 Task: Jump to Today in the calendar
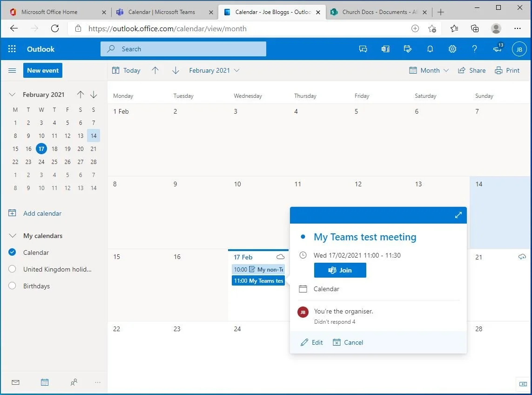(x=126, y=70)
